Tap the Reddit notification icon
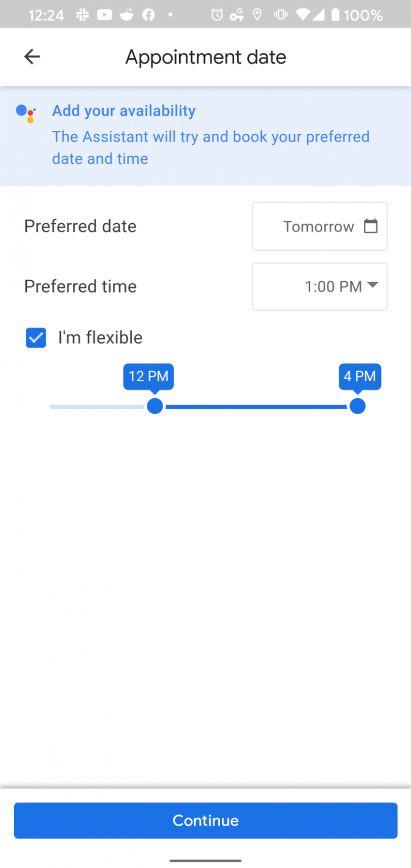The height and width of the screenshot is (868, 411). pyautogui.click(x=127, y=15)
